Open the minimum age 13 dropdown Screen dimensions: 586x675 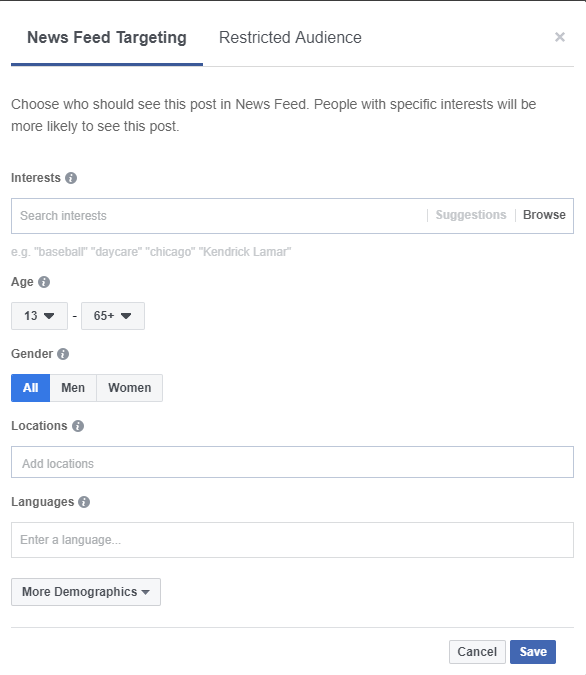click(39, 316)
